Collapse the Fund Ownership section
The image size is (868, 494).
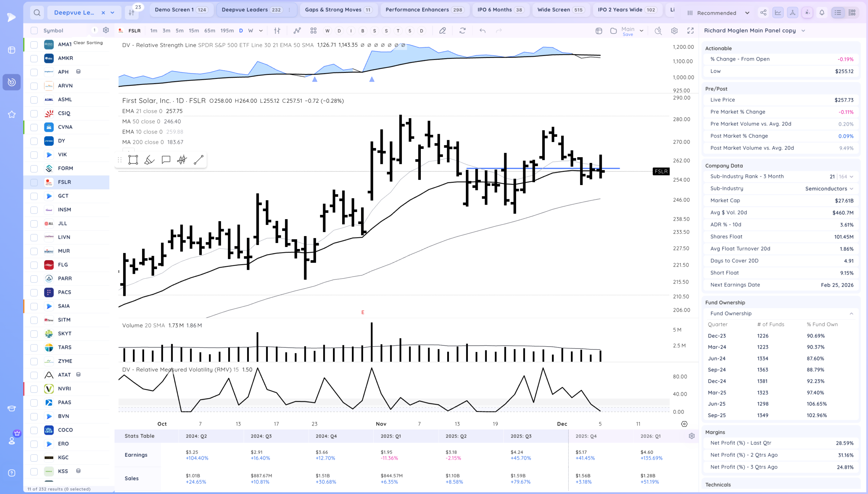click(851, 313)
